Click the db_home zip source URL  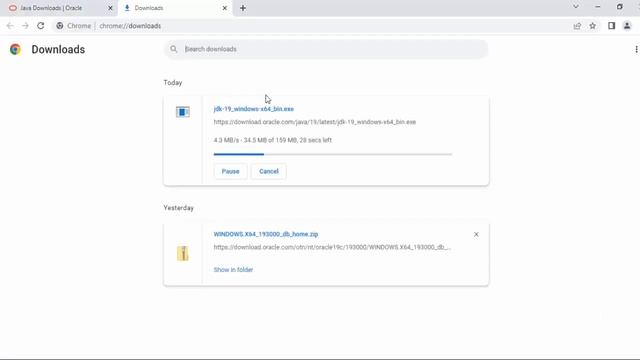click(332, 247)
